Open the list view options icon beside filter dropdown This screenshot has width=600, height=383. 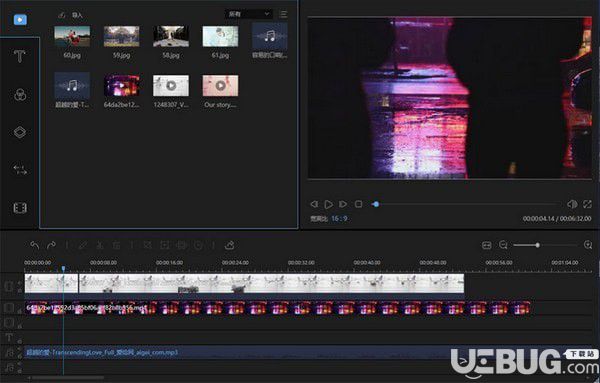[284, 14]
